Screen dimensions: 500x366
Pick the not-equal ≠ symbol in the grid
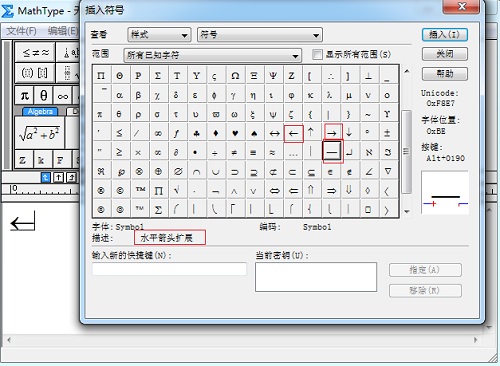[234, 153]
